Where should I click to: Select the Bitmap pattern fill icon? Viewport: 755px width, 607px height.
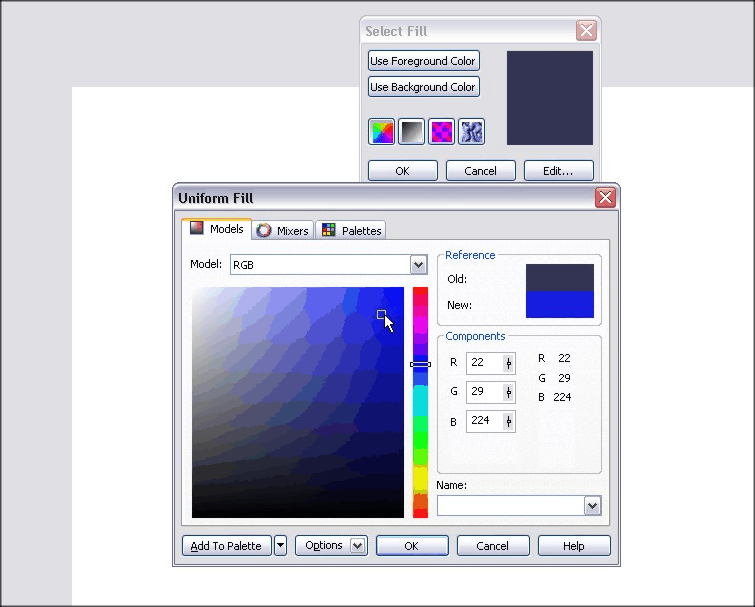click(x=441, y=131)
